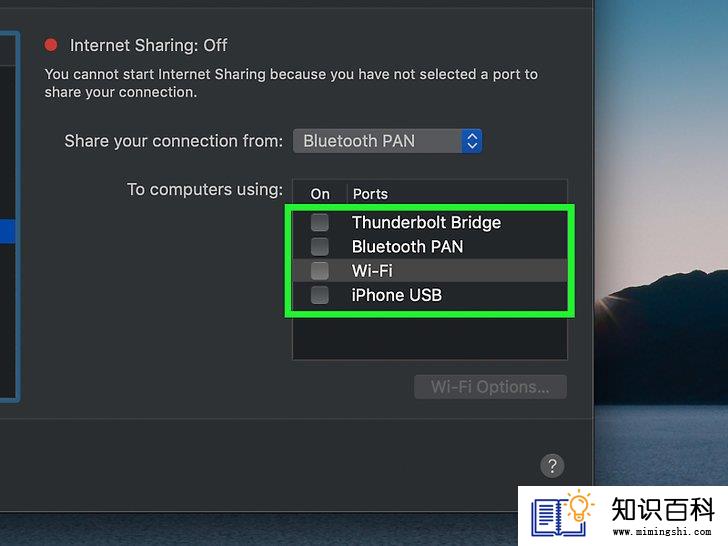The height and width of the screenshot is (546, 728).
Task: Click the Internet Sharing: Off heading
Action: (x=149, y=45)
